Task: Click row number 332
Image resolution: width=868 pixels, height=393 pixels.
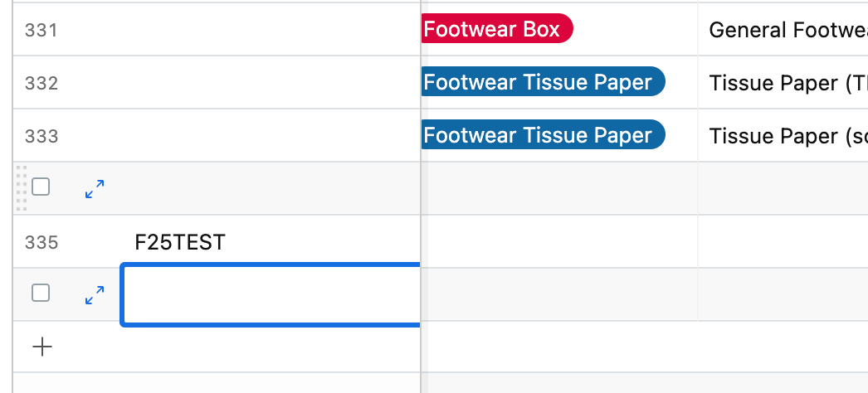Action: (x=41, y=84)
